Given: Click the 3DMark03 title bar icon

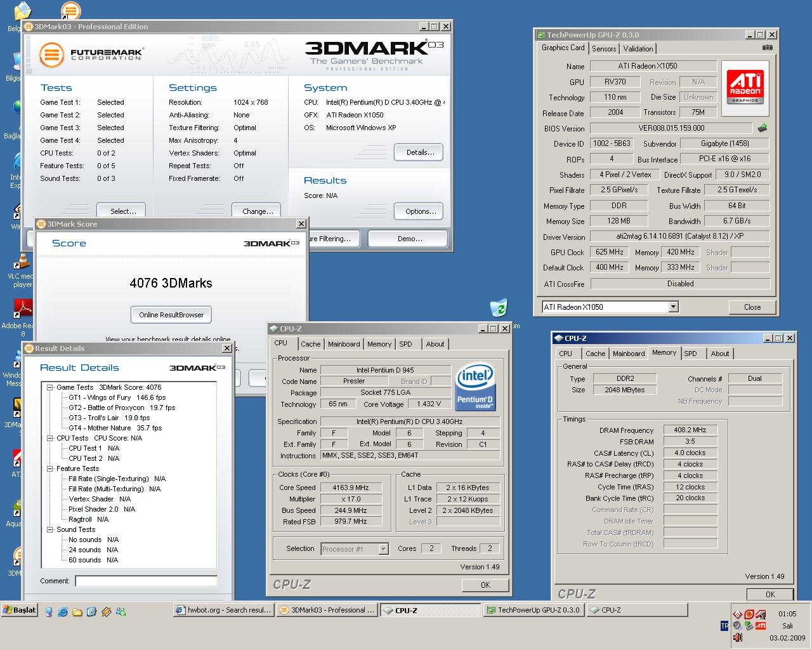Looking at the screenshot, I should pos(29,27).
